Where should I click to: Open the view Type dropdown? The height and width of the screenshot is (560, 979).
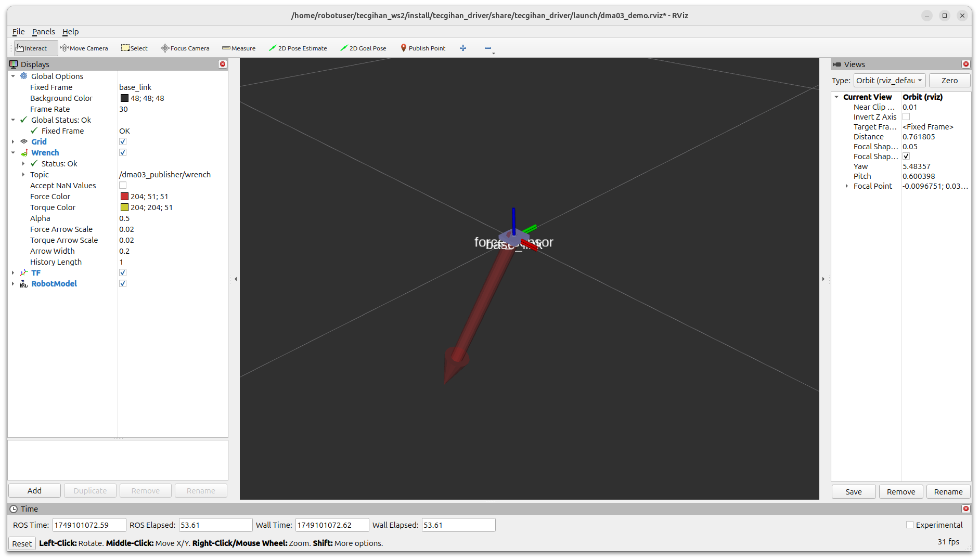889,80
